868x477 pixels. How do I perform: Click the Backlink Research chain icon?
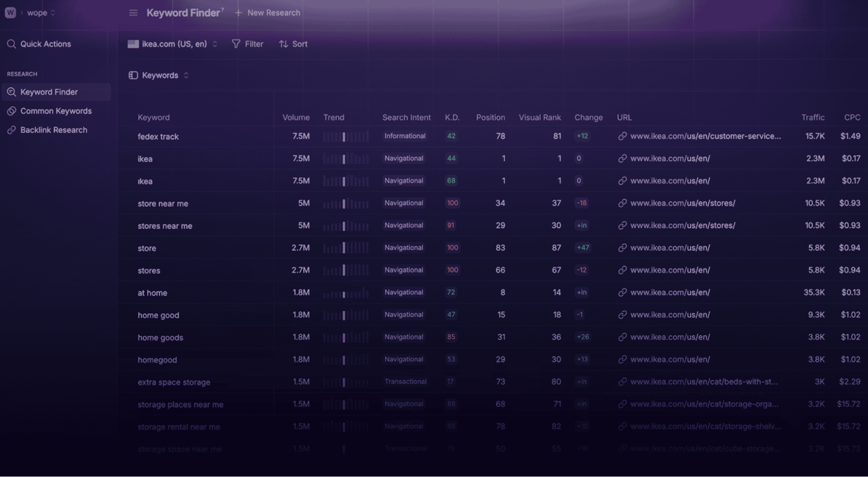tap(11, 130)
